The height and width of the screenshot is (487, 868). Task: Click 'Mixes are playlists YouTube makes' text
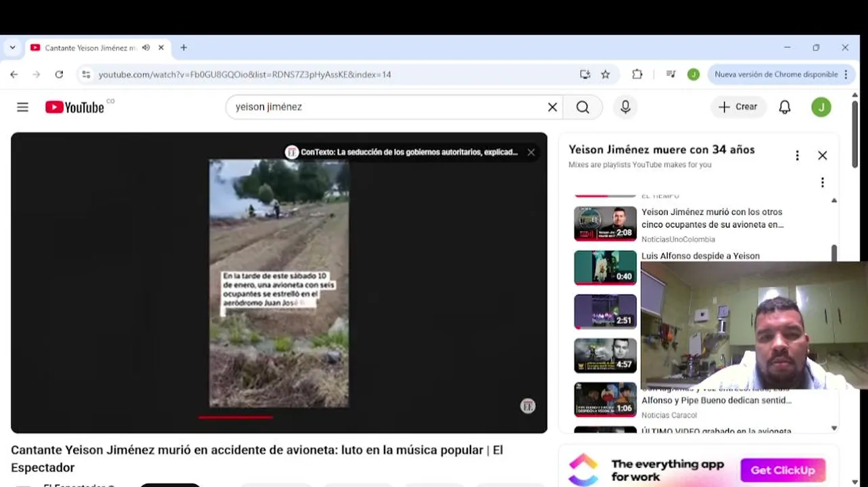point(640,164)
